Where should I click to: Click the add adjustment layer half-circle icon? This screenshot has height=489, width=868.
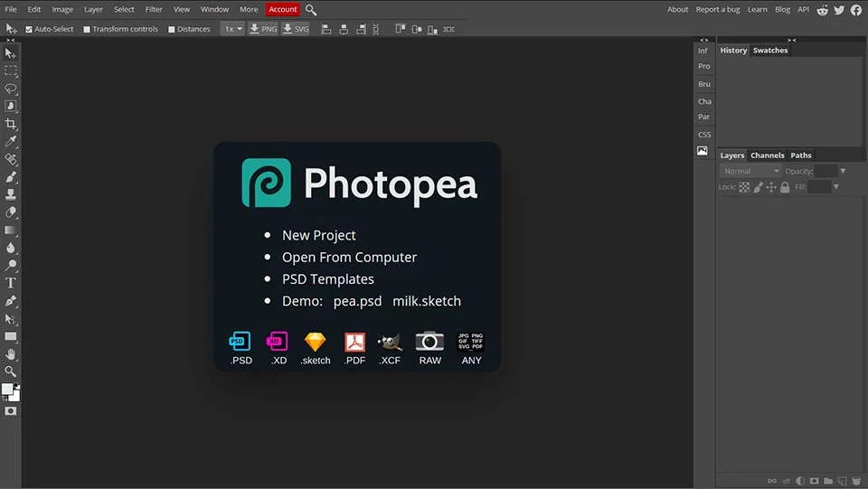(800, 481)
